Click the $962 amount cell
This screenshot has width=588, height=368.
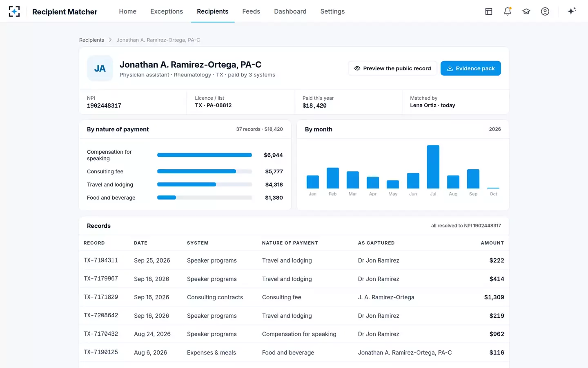(497, 334)
